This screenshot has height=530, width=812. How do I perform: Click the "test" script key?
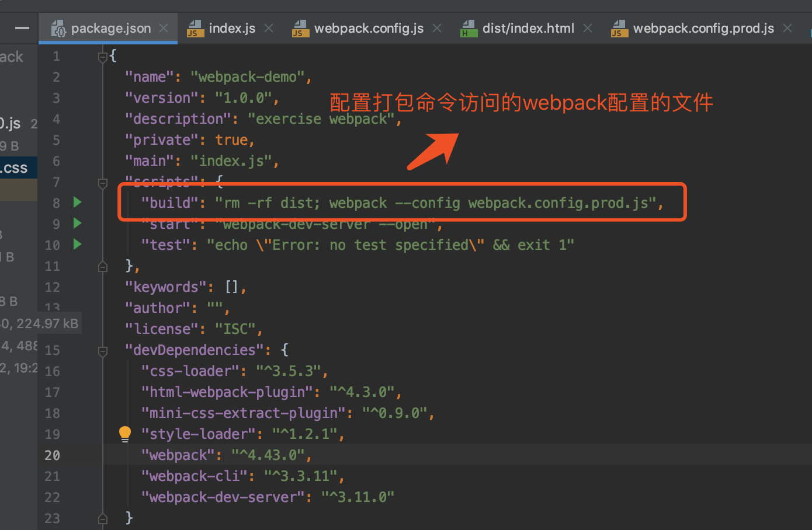click(x=166, y=245)
